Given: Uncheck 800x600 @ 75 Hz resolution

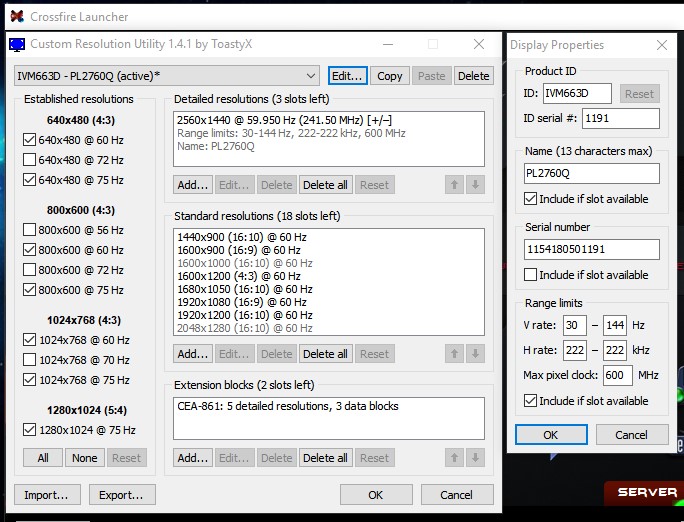Looking at the screenshot, I should [29, 290].
